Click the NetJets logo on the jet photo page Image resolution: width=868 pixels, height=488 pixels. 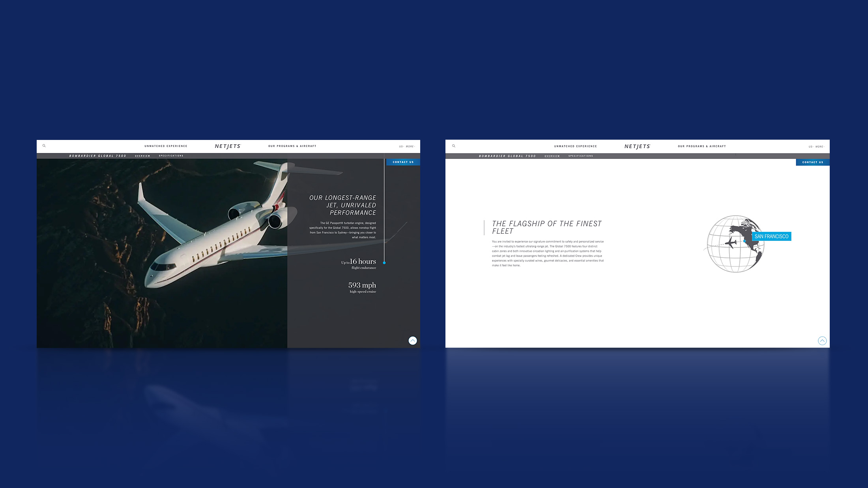228,146
